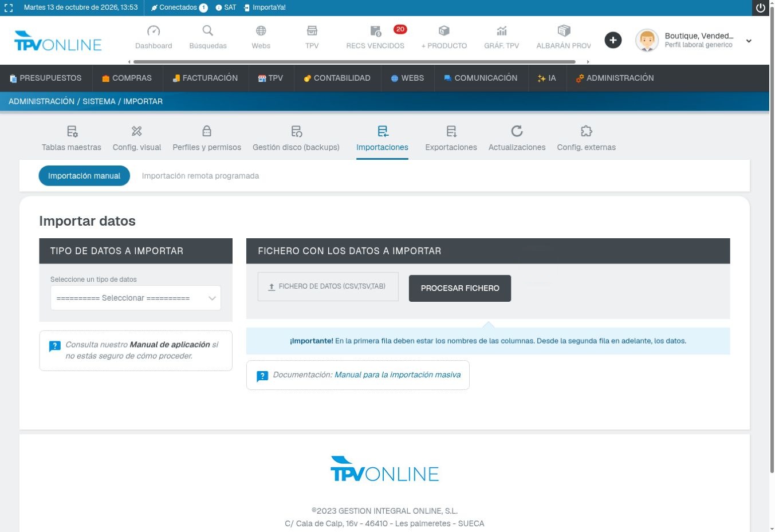Open the FACTURACIÓN menu
The width and height of the screenshot is (775, 532).
[205, 78]
